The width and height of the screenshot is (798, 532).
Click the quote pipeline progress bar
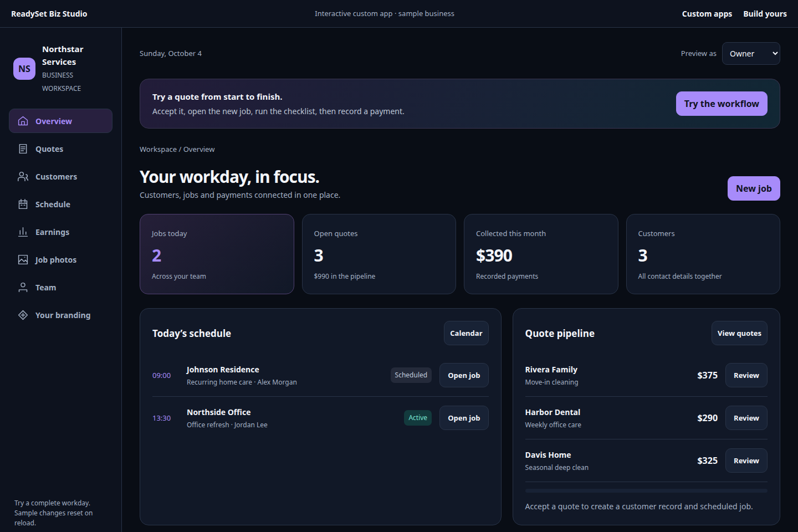pos(646,491)
